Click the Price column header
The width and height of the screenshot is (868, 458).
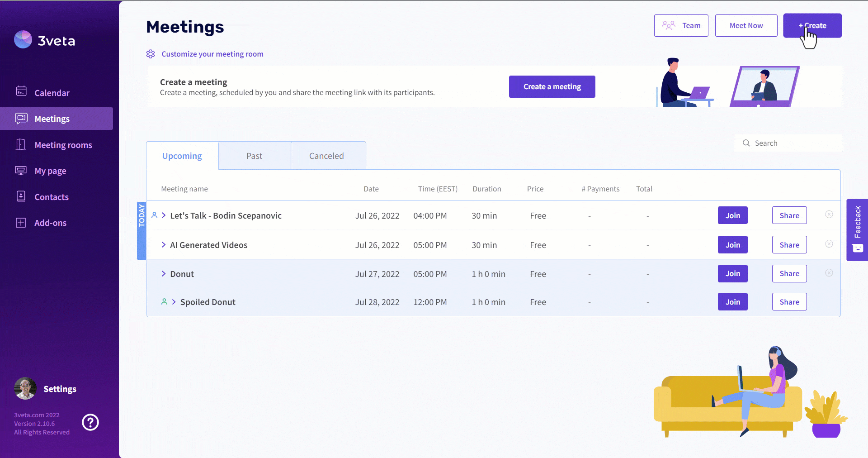coord(535,189)
